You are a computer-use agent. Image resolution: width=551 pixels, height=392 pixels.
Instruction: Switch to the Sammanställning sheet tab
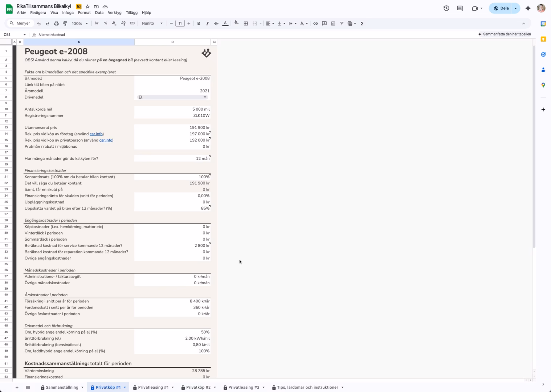coord(62,387)
